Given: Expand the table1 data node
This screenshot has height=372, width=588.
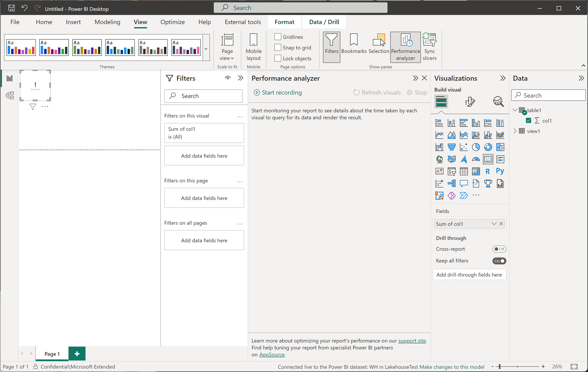Looking at the screenshot, I should 515,110.
